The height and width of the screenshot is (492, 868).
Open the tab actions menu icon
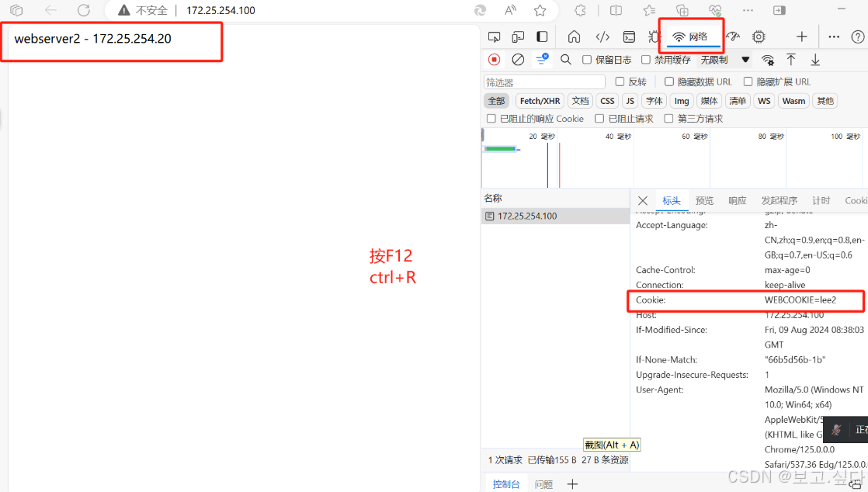pos(16,10)
